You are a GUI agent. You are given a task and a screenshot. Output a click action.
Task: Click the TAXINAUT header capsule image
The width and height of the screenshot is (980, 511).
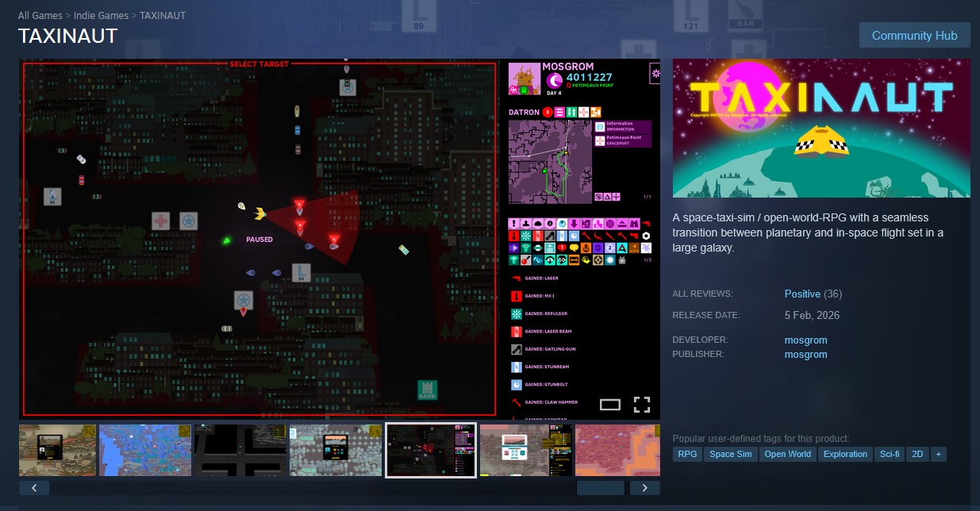(821, 128)
